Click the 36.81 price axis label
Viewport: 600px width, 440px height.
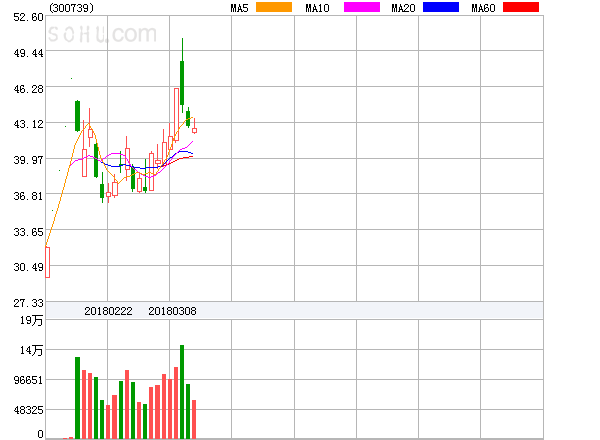pos(28,196)
